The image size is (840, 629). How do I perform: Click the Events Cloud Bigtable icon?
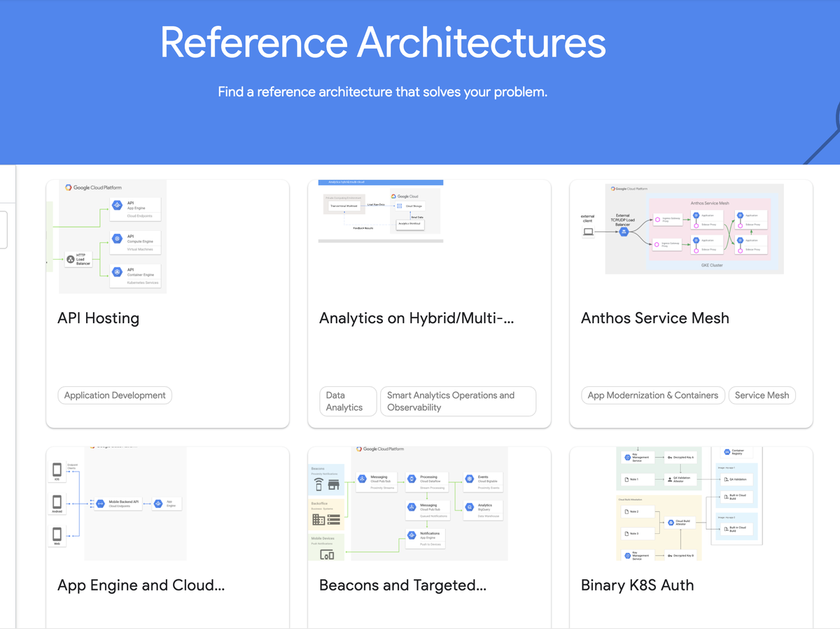(x=469, y=479)
